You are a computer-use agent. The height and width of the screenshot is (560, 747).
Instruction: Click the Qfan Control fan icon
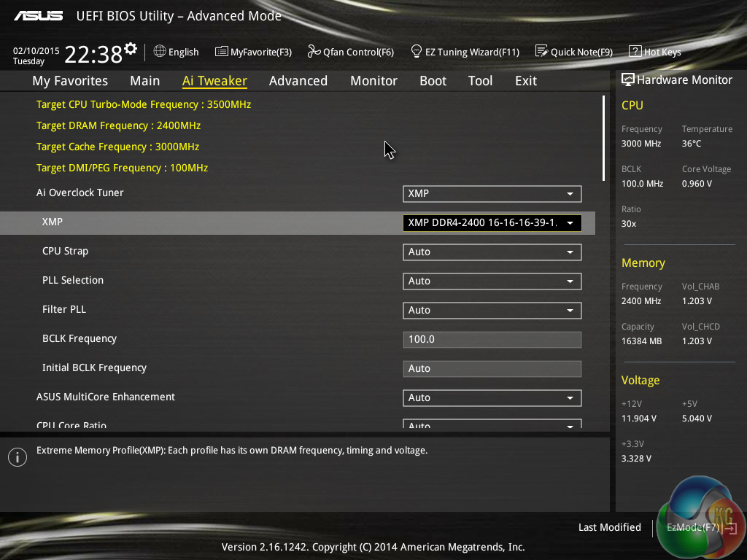point(314,51)
